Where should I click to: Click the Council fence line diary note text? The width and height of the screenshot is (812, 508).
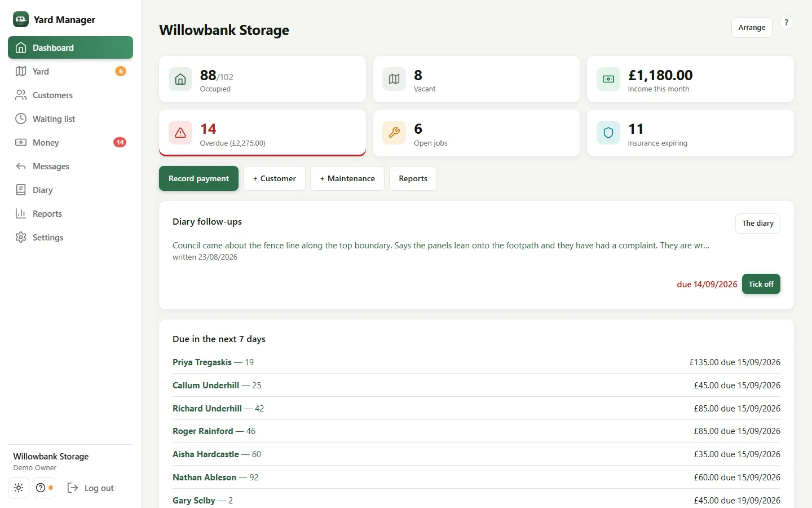[441, 246]
